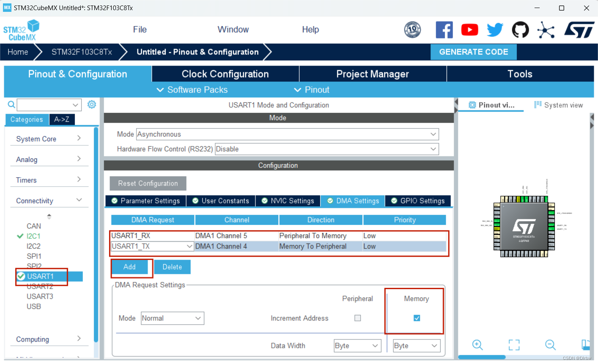Click the STM32CubeMX logo

coord(21,30)
